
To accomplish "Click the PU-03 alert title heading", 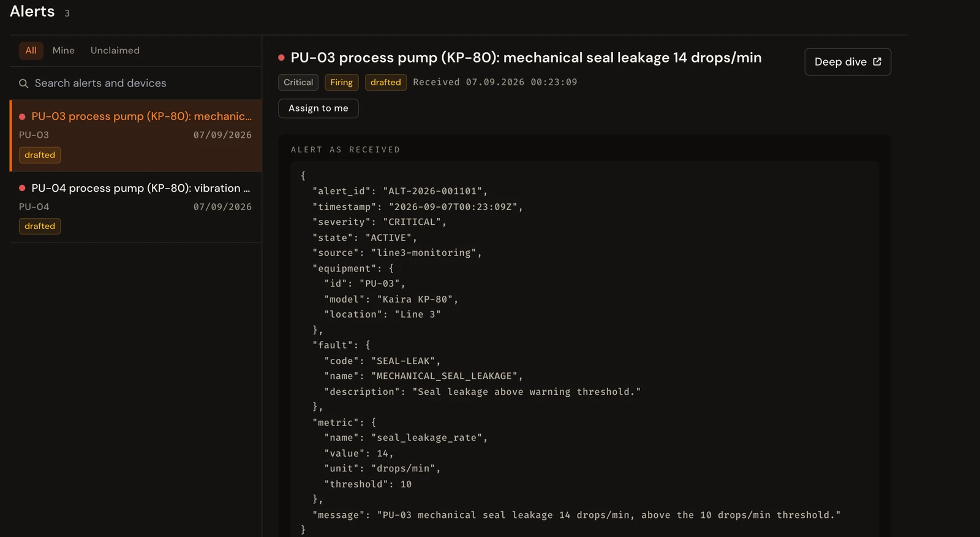I will pyautogui.click(x=526, y=58).
